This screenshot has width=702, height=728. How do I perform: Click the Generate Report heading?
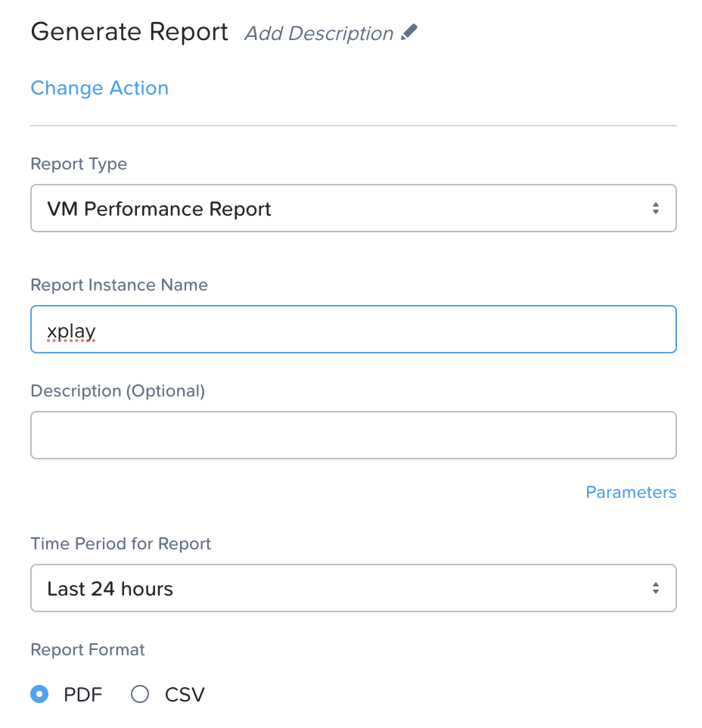click(x=129, y=33)
